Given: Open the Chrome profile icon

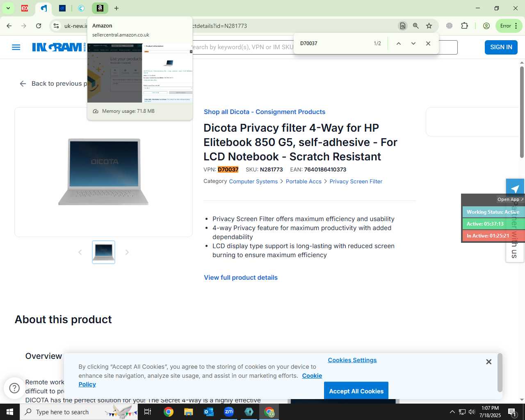Looking at the screenshot, I should click(486, 26).
